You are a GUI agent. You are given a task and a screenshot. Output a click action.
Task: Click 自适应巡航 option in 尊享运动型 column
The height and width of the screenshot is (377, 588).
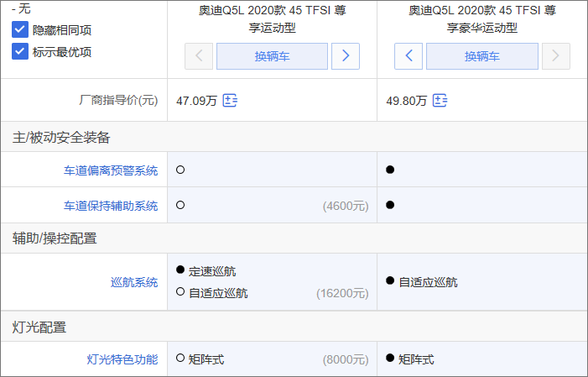pos(218,293)
